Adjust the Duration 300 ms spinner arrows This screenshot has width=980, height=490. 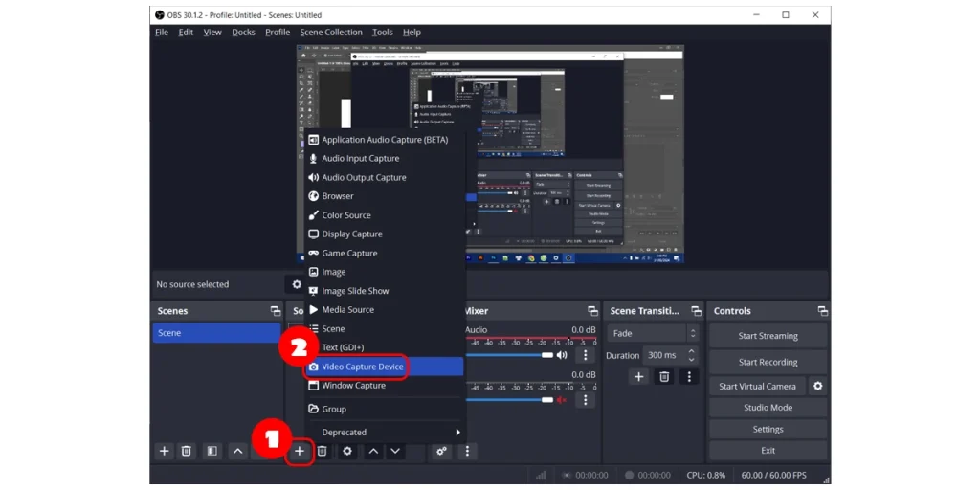pyautogui.click(x=691, y=355)
